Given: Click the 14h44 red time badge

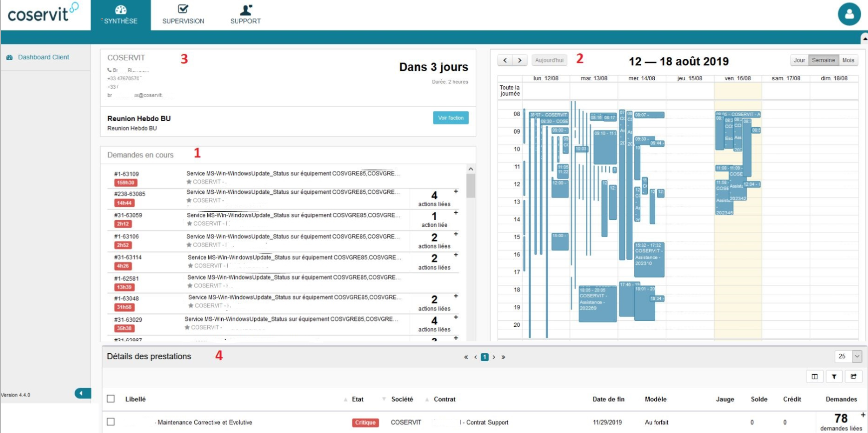Looking at the screenshot, I should [124, 203].
